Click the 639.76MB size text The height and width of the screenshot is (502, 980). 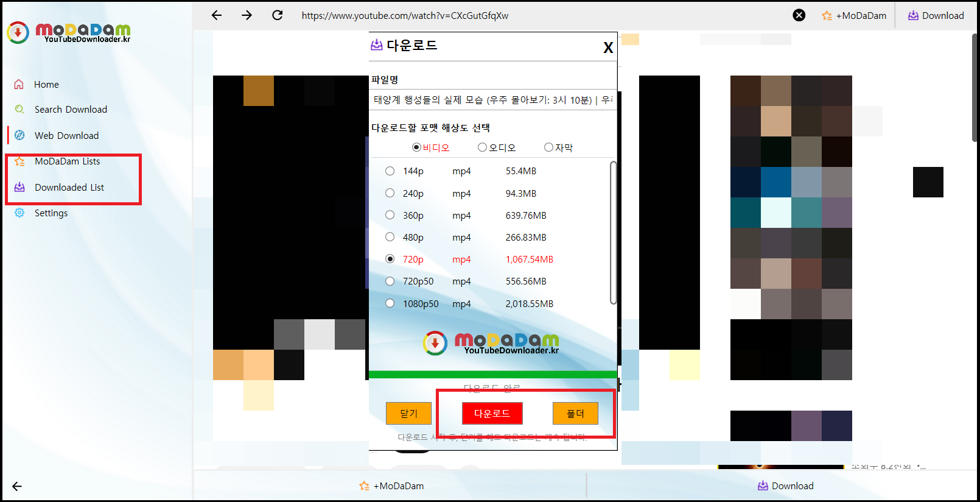point(526,215)
